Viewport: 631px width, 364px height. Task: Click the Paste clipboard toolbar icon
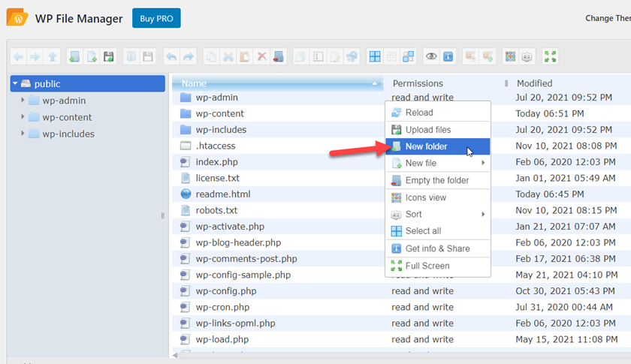click(x=245, y=57)
